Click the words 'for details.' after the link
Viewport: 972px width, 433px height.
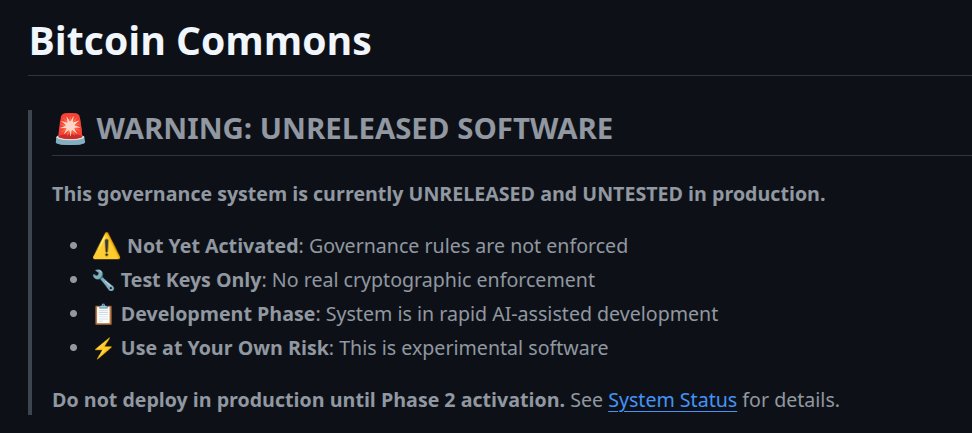point(791,400)
